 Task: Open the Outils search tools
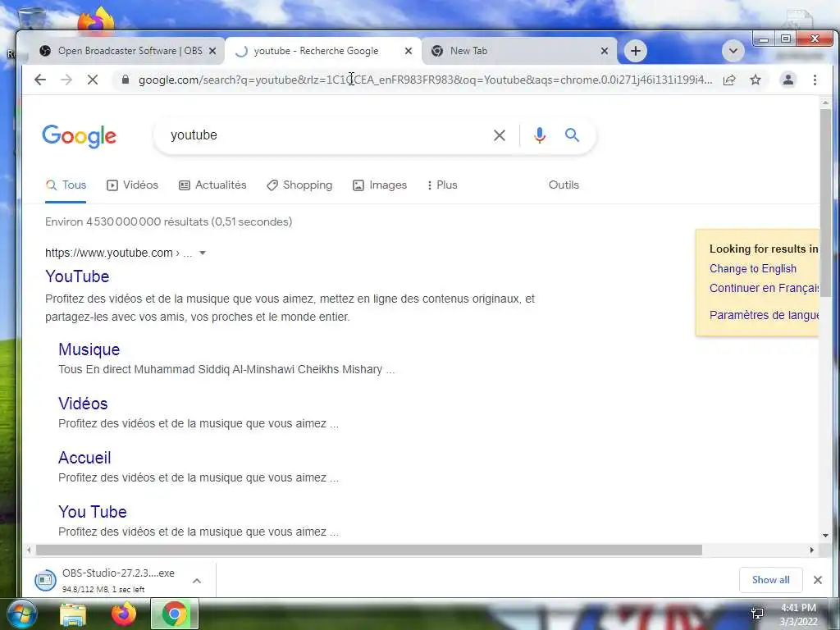(564, 185)
